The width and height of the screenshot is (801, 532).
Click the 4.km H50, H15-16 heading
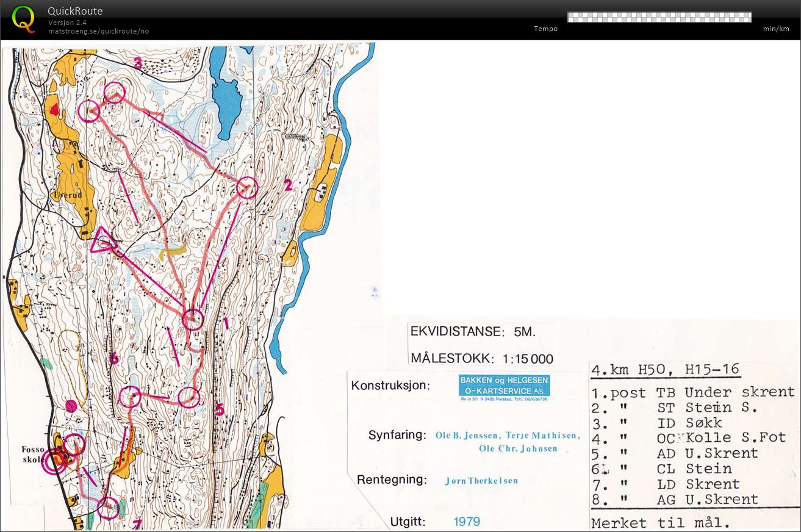665,369
